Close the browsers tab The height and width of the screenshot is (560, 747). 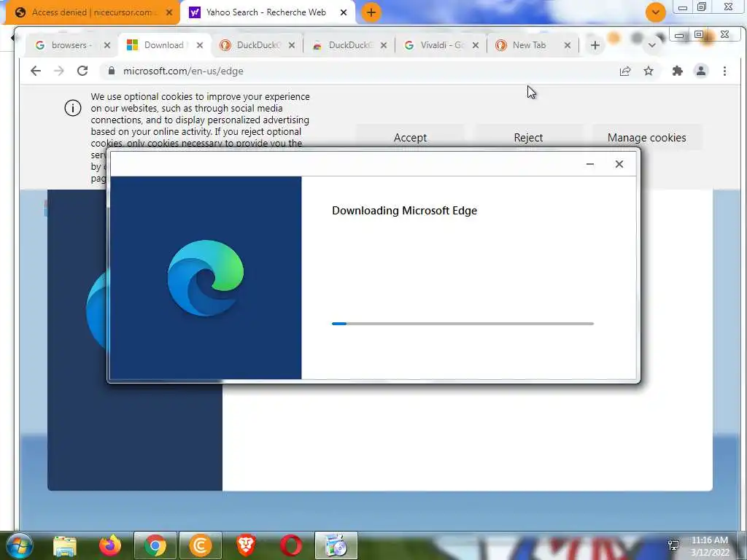coord(107,45)
